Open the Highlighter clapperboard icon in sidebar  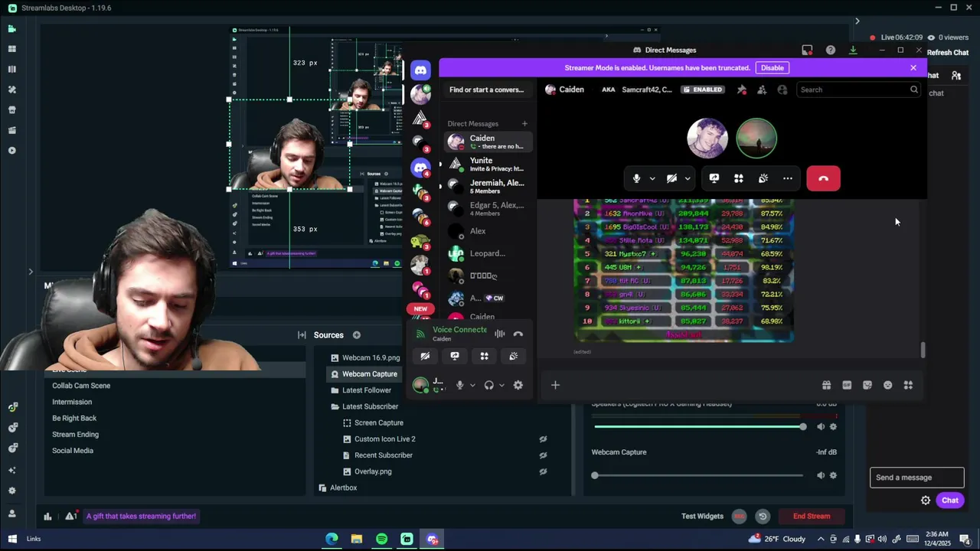(x=11, y=130)
